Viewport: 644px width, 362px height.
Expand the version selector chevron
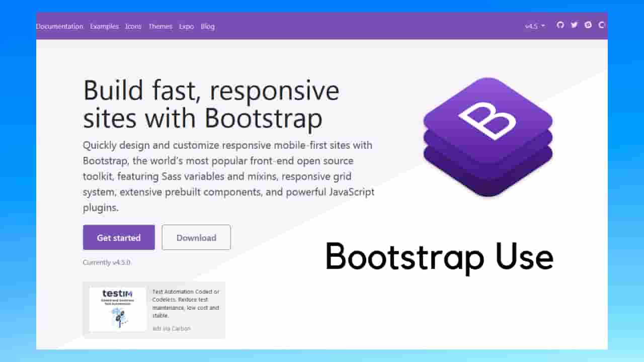542,26
